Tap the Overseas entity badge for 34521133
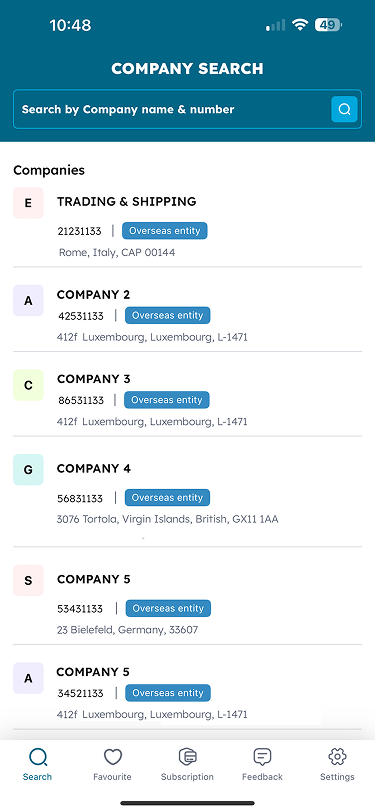 168,693
